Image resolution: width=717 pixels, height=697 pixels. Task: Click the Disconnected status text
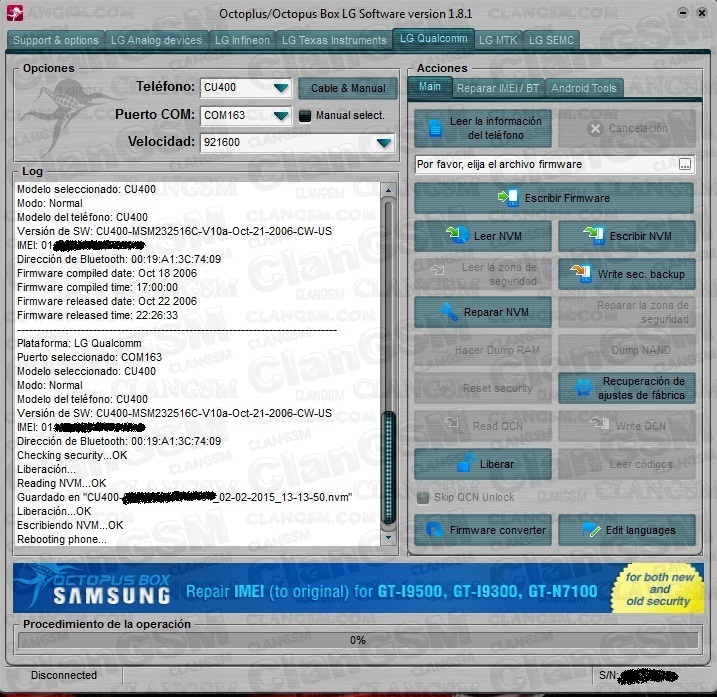(64, 675)
